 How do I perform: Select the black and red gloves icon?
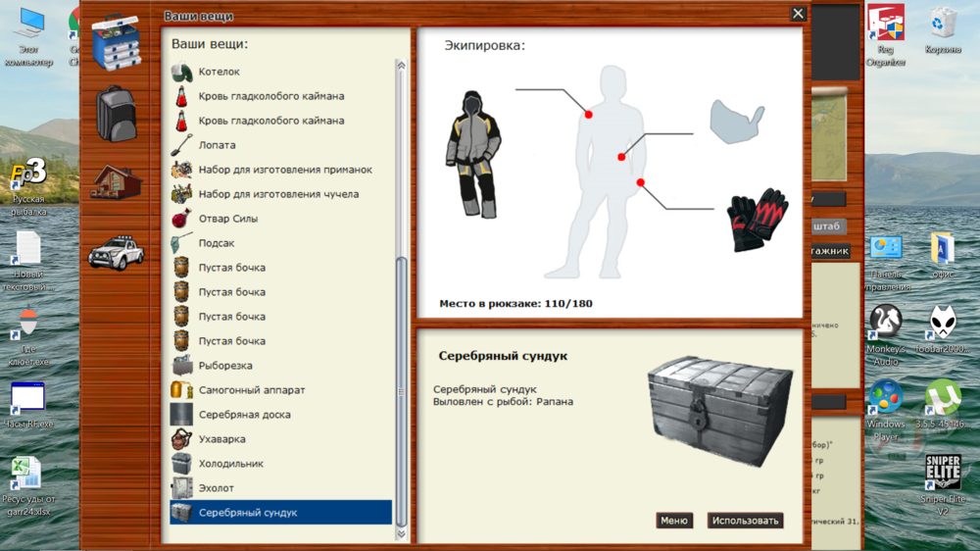click(758, 220)
